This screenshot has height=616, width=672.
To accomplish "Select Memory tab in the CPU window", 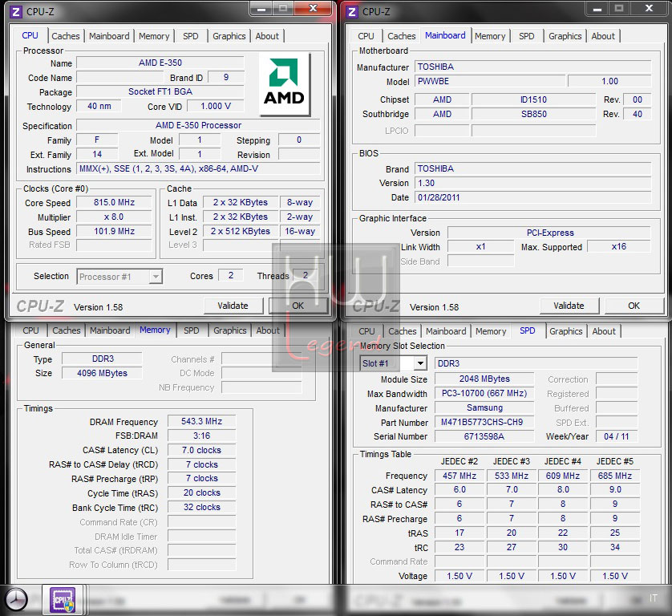I will tap(154, 36).
